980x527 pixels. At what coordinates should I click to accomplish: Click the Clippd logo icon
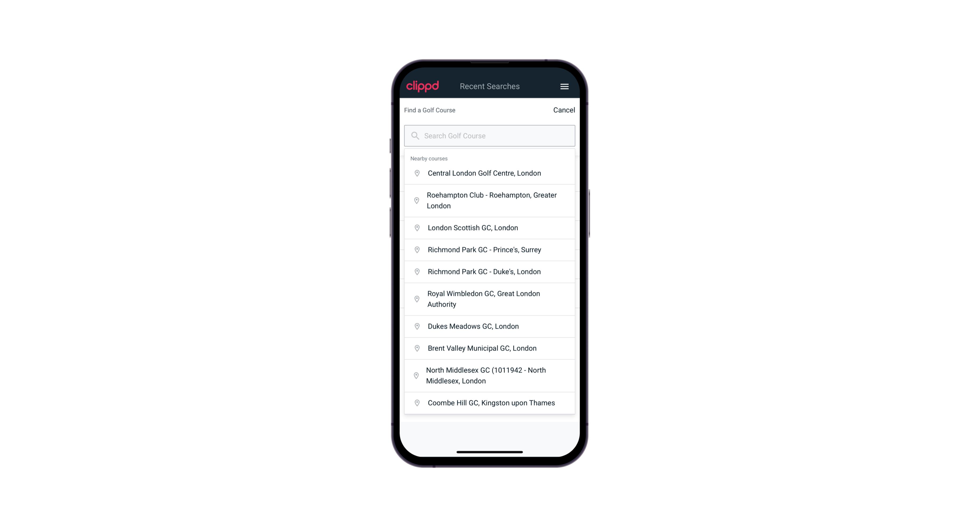click(423, 86)
